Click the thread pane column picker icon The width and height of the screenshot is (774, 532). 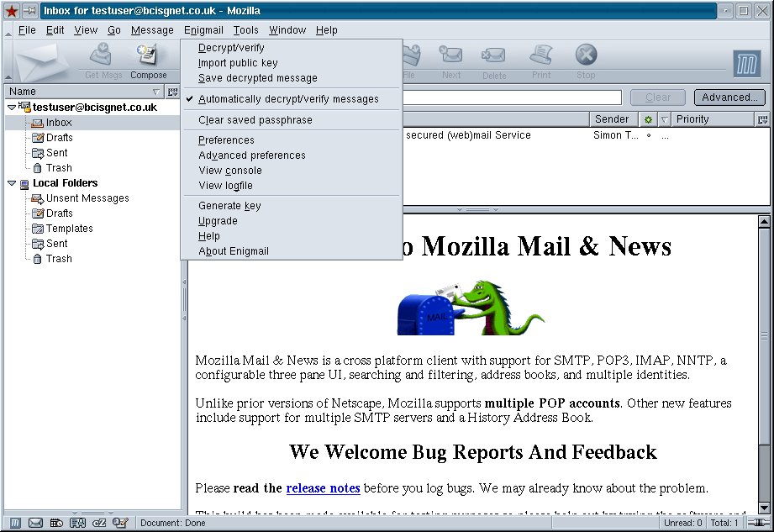762,119
